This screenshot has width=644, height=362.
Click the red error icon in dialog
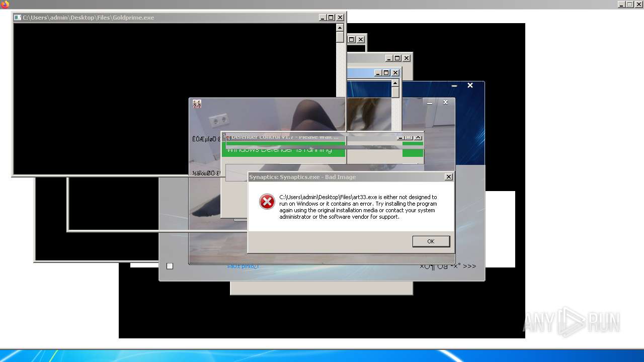(x=267, y=202)
